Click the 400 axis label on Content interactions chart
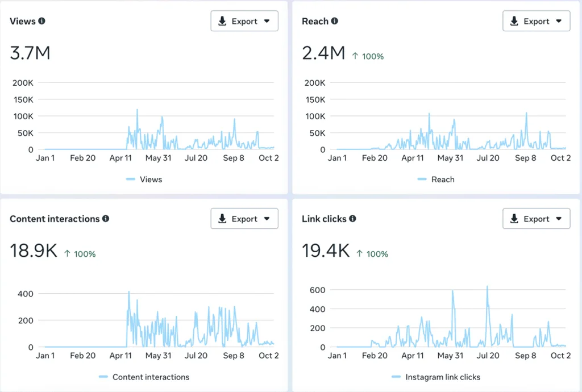This screenshot has height=392, width=582. (x=26, y=294)
